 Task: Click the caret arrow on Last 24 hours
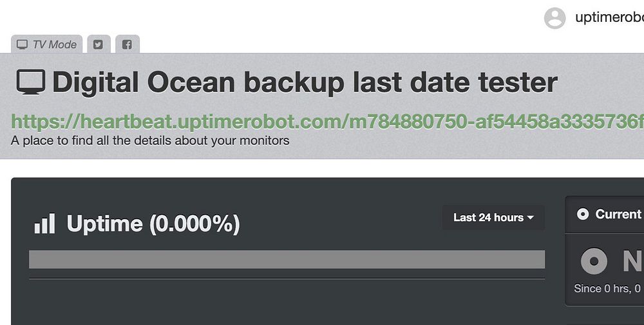click(531, 218)
